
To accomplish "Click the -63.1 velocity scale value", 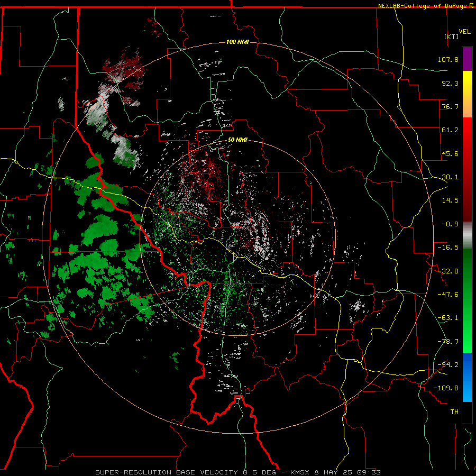I will point(448,318).
